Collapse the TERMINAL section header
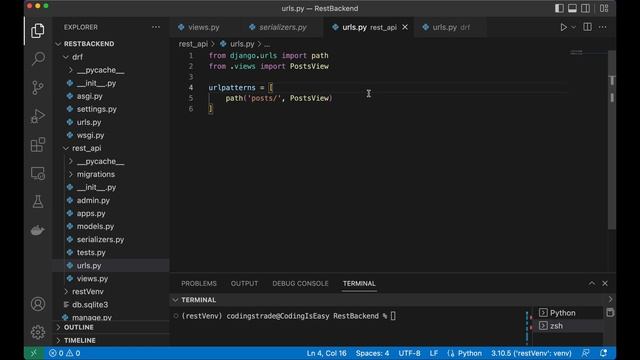 click(175, 300)
